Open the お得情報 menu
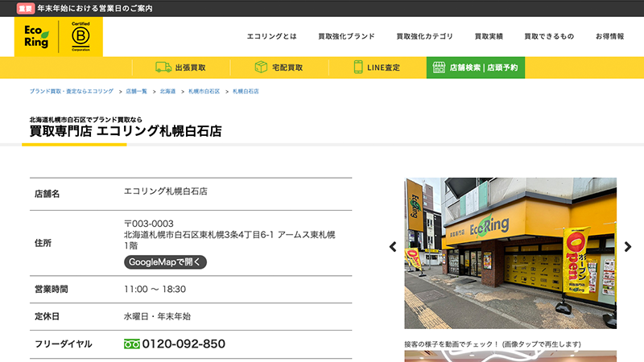This screenshot has height=362, width=644. (609, 36)
